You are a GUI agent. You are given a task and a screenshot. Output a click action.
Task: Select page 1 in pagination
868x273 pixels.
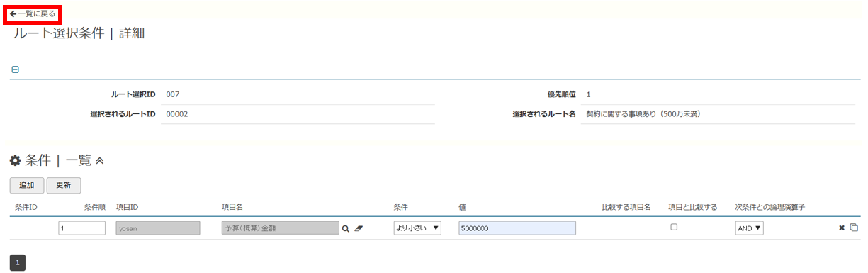18,263
